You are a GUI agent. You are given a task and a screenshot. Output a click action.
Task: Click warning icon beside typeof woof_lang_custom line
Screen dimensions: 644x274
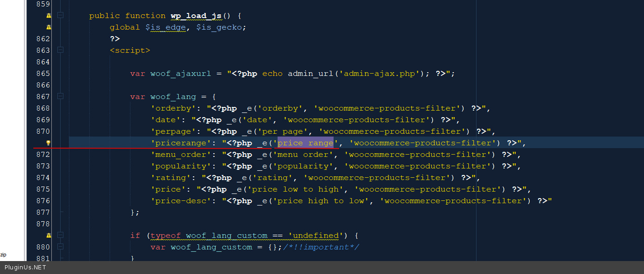coord(48,236)
